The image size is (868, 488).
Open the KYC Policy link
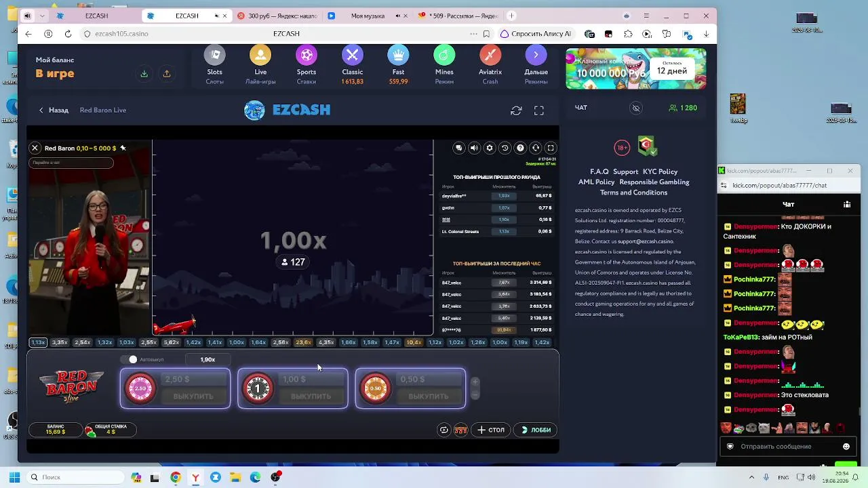pos(660,172)
